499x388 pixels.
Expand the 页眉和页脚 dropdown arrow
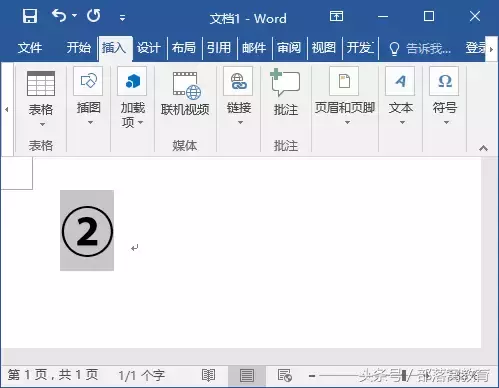(347, 122)
